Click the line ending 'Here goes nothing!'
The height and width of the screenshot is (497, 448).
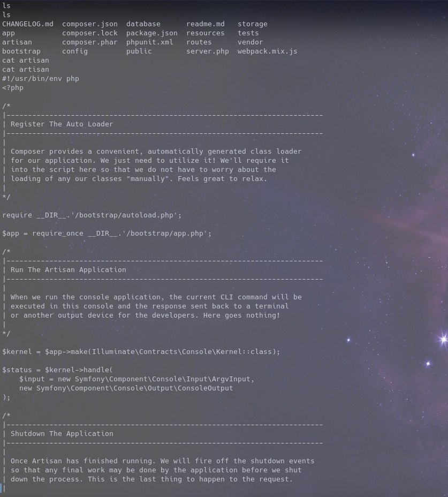point(145,315)
